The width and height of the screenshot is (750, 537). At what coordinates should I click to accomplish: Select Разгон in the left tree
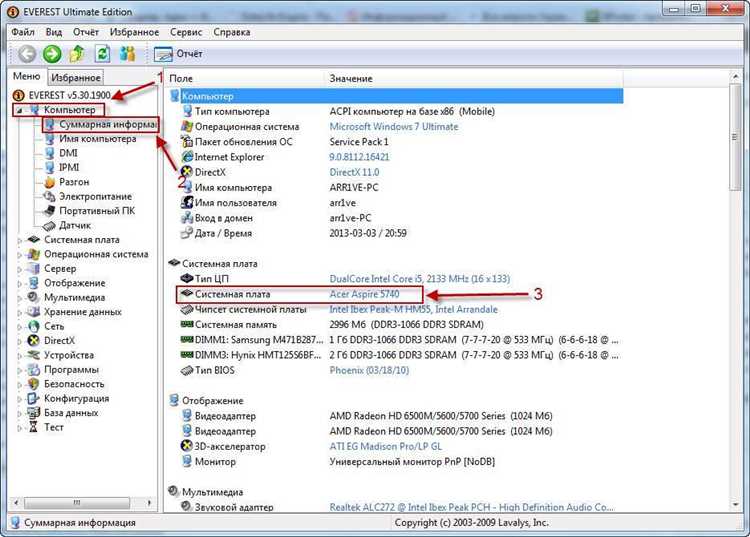click(74, 182)
